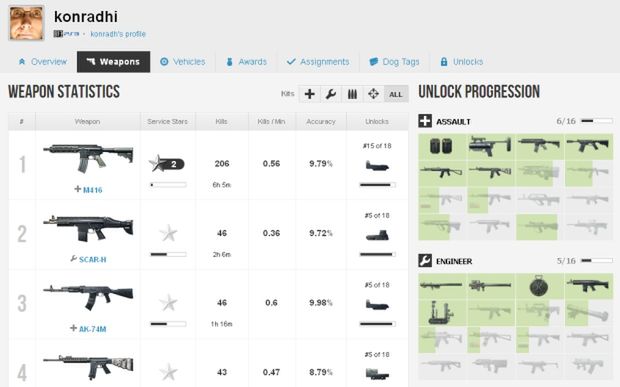Sort by Weapon column header
The image size is (620, 387).
pyautogui.click(x=87, y=121)
